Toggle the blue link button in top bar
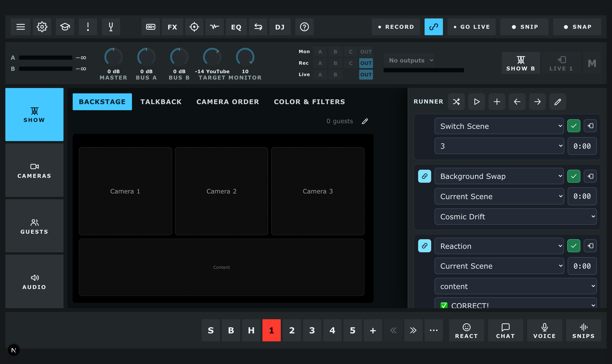The width and height of the screenshot is (612, 364). pos(434,27)
